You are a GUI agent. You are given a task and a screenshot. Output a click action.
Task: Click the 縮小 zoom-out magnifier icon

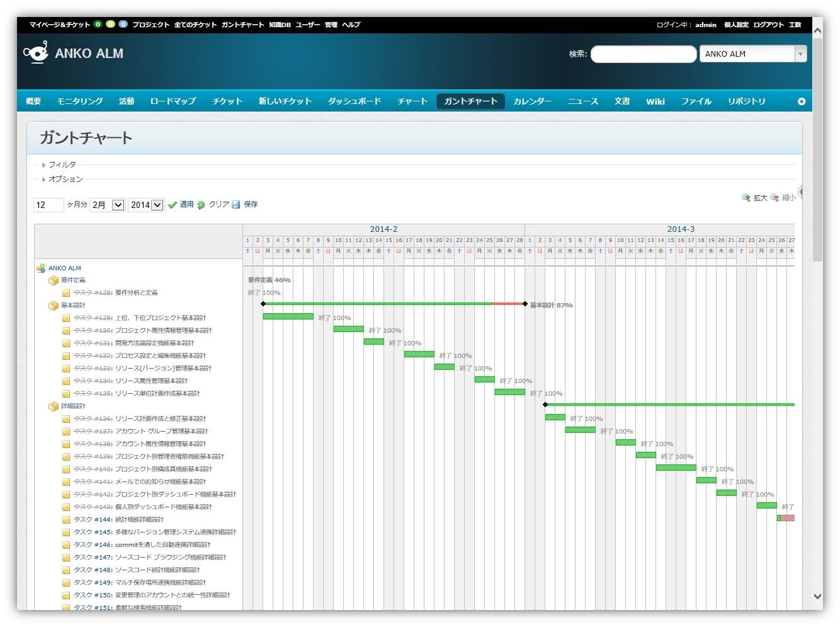tap(775, 198)
